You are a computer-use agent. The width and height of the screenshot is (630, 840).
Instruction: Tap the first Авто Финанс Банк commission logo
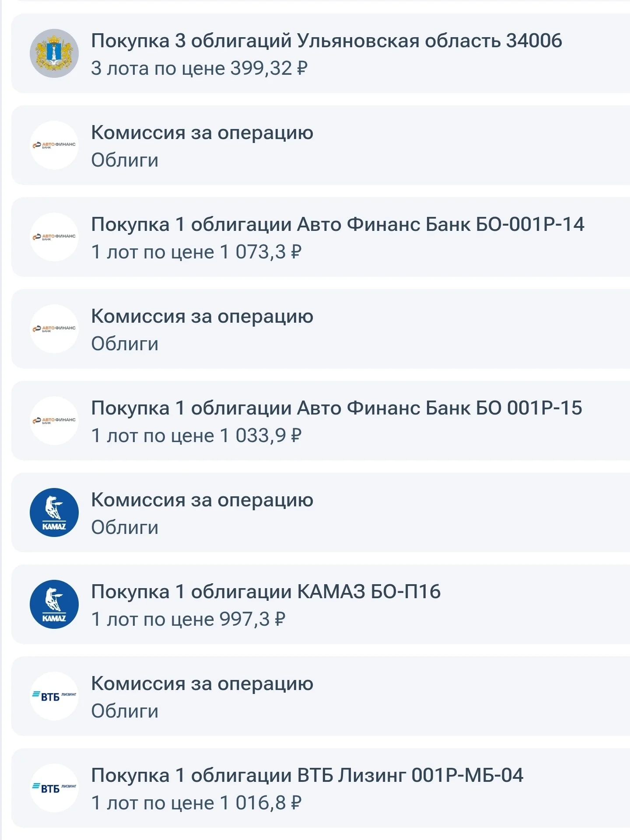tap(54, 145)
